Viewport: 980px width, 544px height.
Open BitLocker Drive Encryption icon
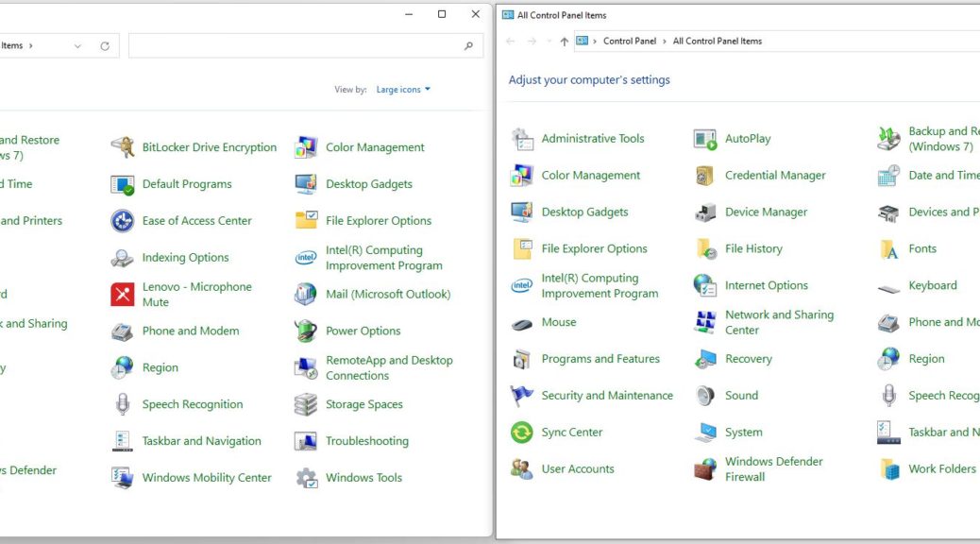coord(123,147)
